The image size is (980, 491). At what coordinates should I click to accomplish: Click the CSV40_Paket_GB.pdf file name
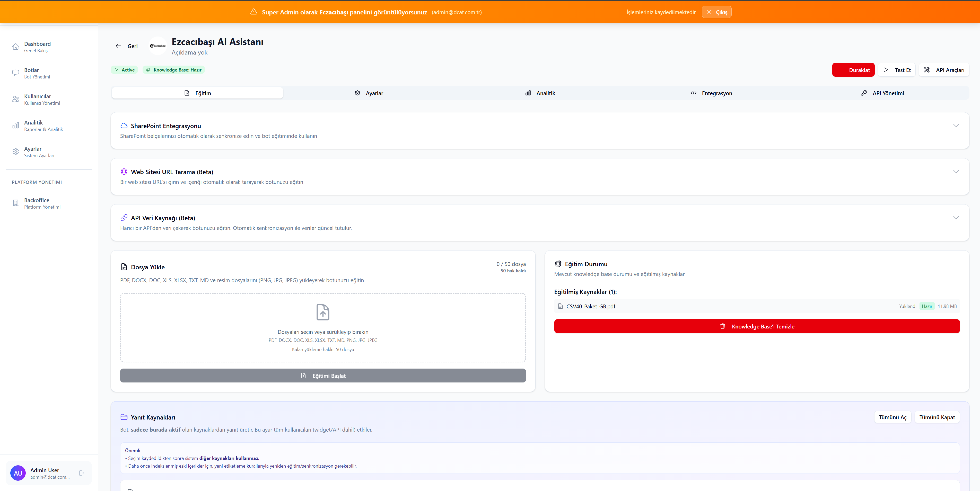[x=590, y=307]
